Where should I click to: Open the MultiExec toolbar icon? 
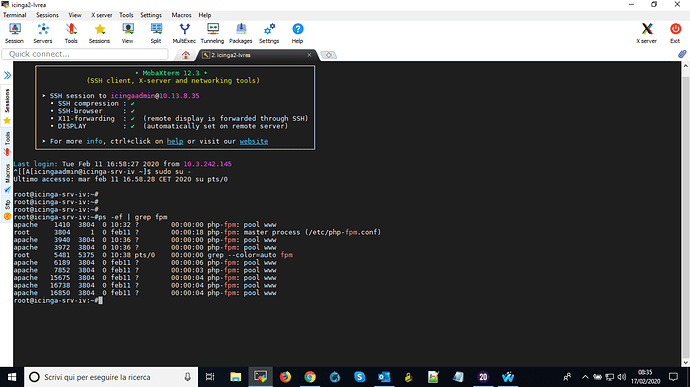tap(184, 33)
